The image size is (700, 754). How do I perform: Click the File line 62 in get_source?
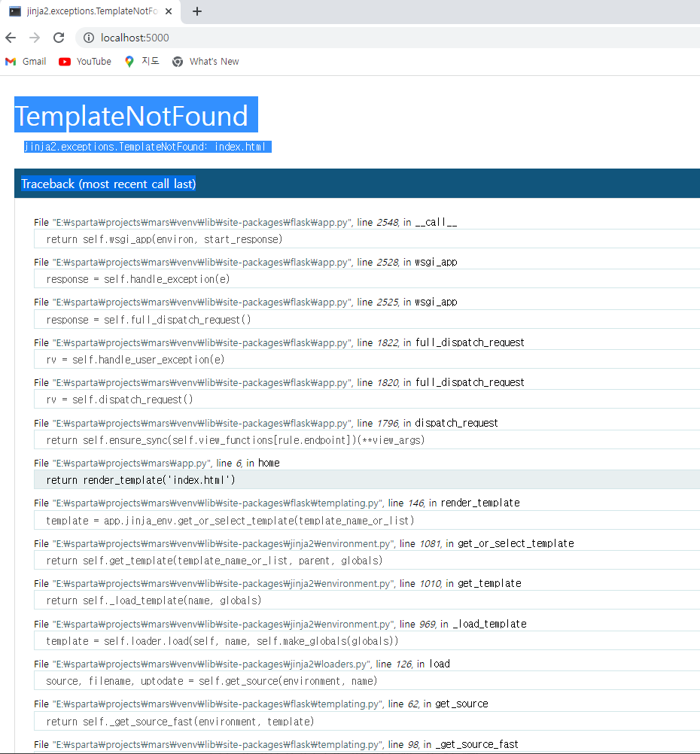[x=260, y=704]
